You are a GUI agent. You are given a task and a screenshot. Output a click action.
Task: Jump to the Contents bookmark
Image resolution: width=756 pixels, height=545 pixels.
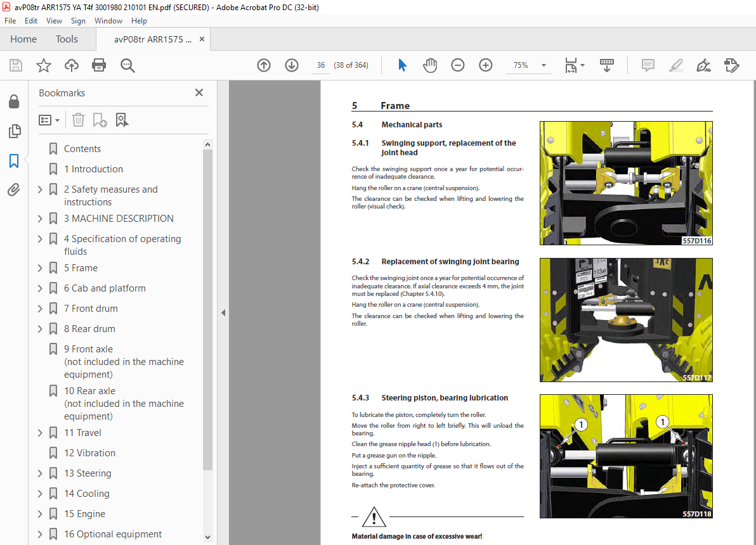click(x=82, y=149)
